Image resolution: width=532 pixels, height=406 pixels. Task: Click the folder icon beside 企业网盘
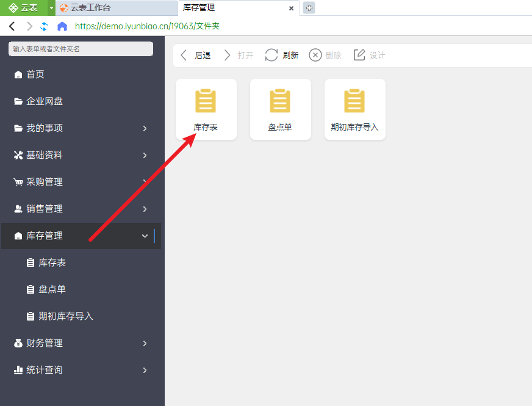point(18,101)
